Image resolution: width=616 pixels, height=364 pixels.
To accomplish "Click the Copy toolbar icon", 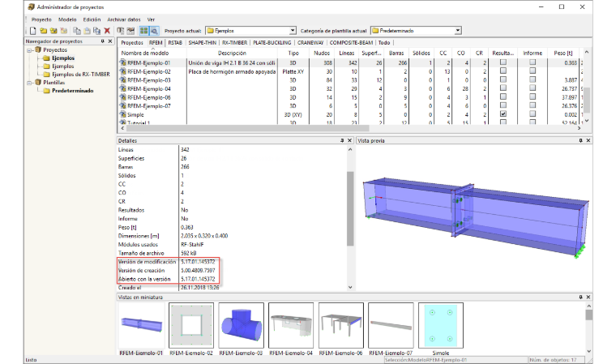I will 77,31.
